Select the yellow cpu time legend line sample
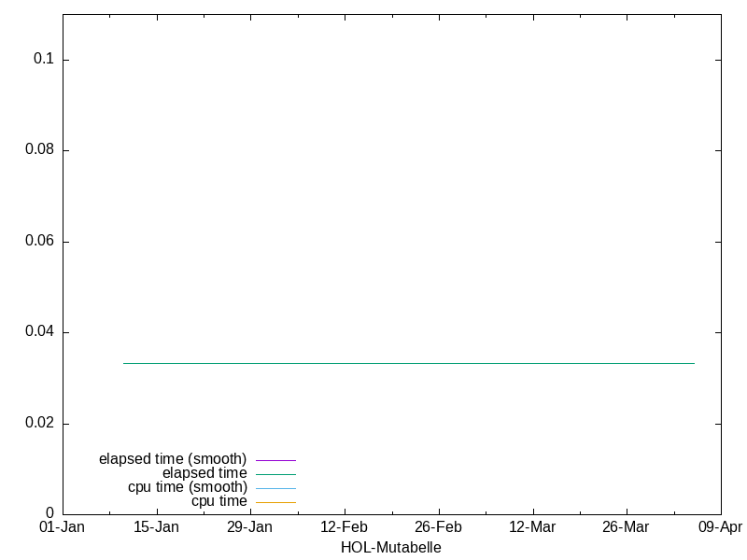 (x=275, y=502)
